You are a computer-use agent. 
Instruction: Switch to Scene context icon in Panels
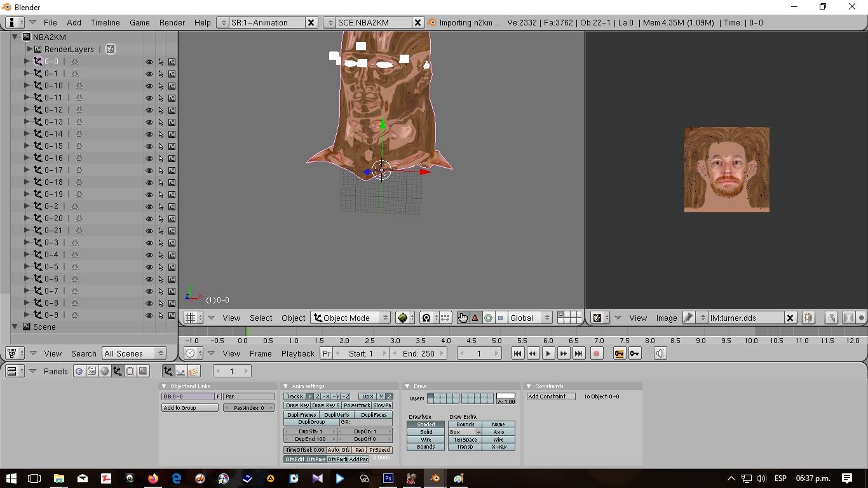[143, 371]
